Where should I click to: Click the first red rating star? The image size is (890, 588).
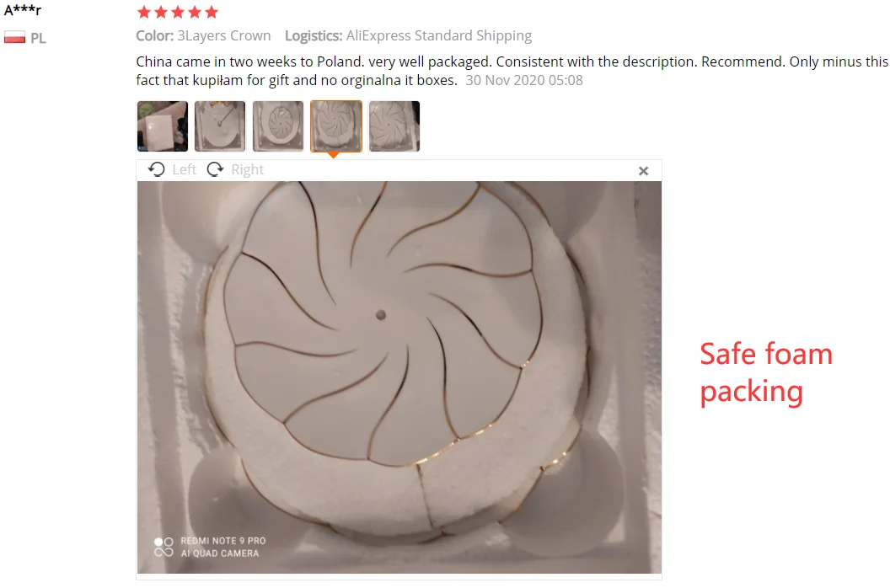pos(144,12)
